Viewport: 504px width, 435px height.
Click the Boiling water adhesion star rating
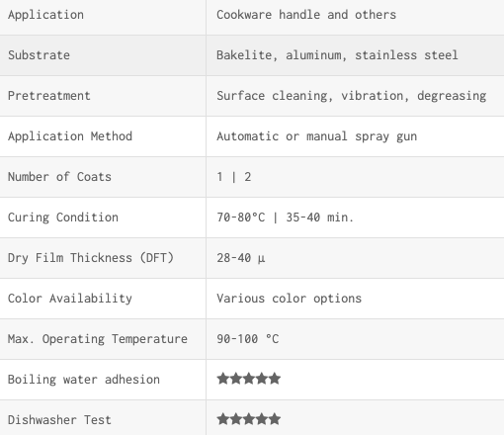[x=249, y=379]
